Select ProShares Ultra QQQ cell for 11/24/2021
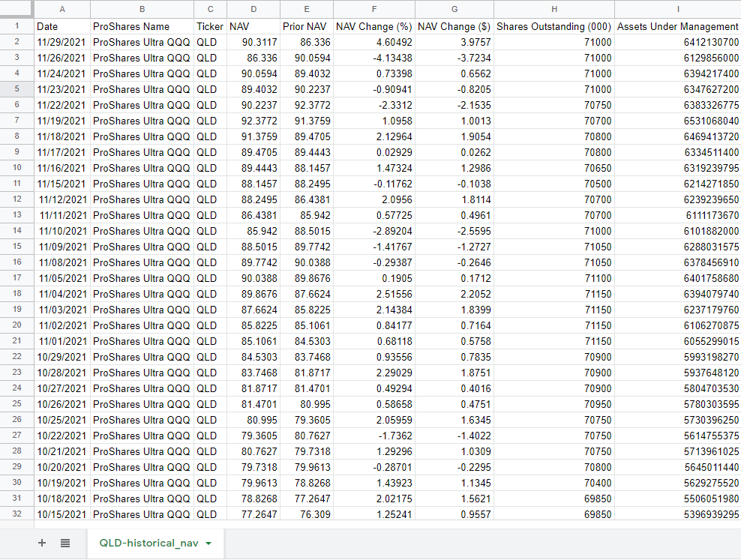The image size is (741, 560). coord(142,73)
